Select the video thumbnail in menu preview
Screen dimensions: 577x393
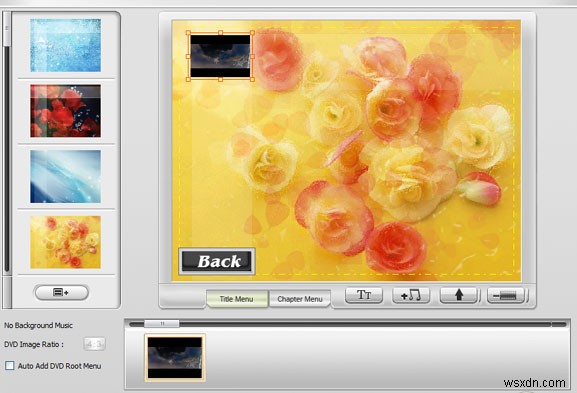(220, 56)
